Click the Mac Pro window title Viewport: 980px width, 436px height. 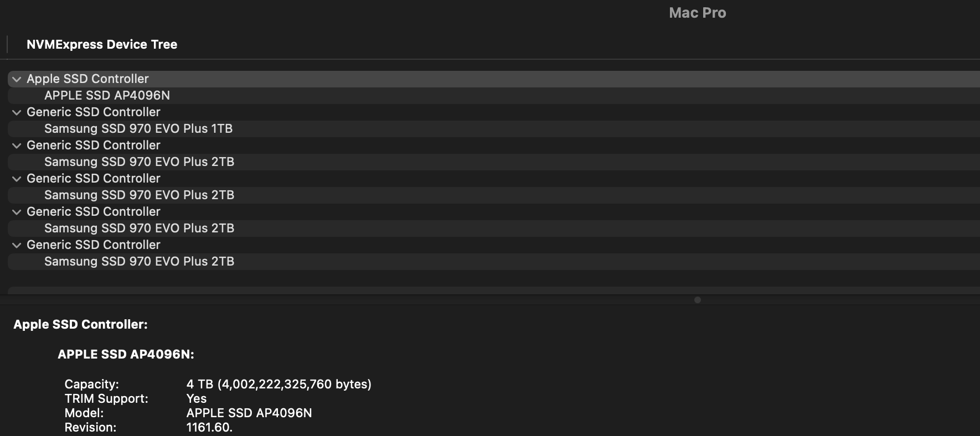tap(697, 13)
